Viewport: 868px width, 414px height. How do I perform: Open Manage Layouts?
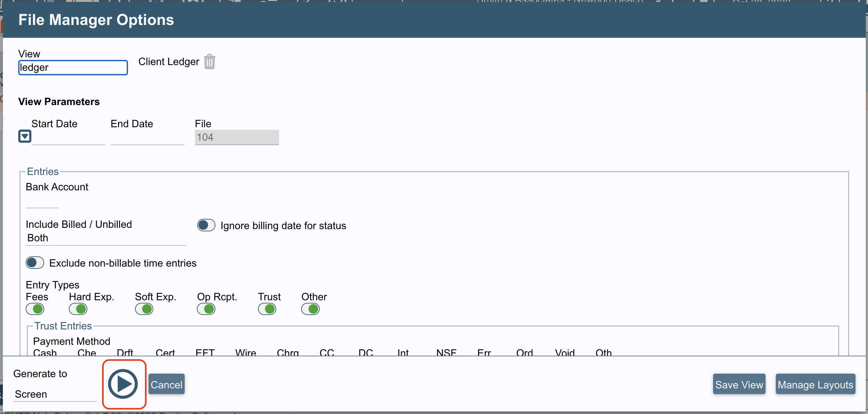(x=815, y=384)
